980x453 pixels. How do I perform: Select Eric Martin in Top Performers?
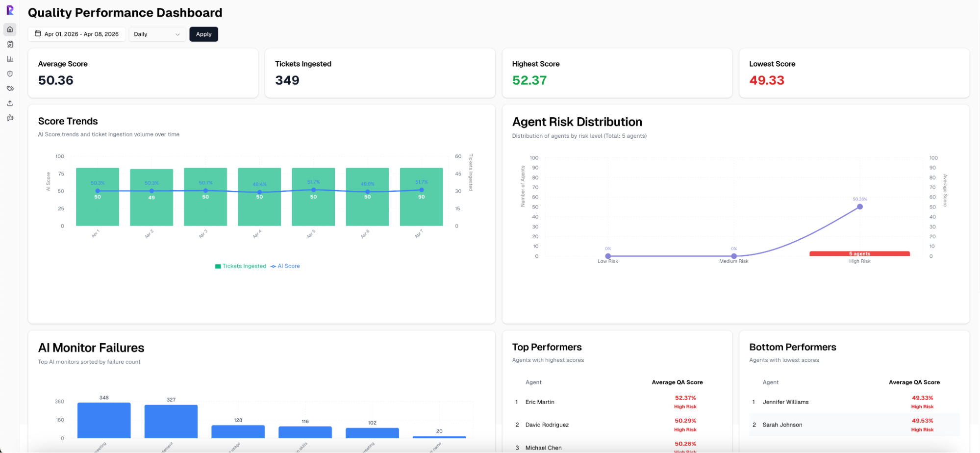(540, 402)
